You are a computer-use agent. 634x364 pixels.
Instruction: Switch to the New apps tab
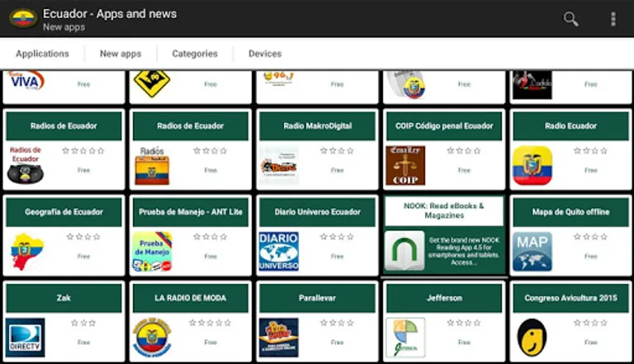[121, 54]
